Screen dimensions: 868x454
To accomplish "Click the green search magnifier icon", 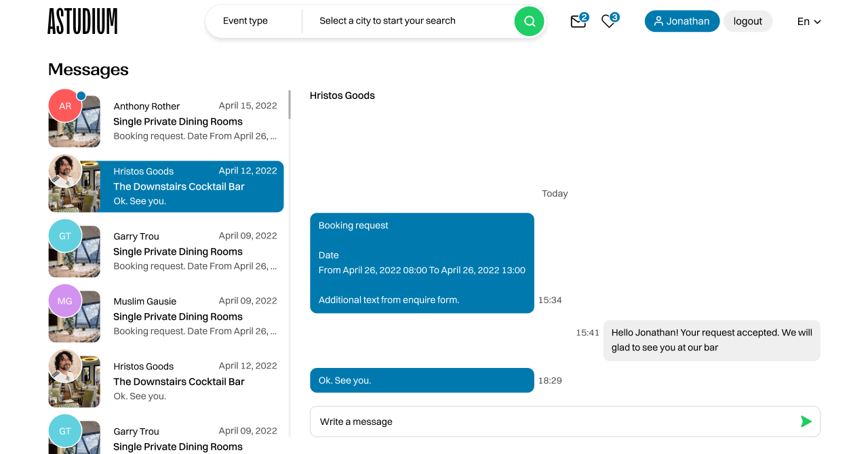I will 529,21.
